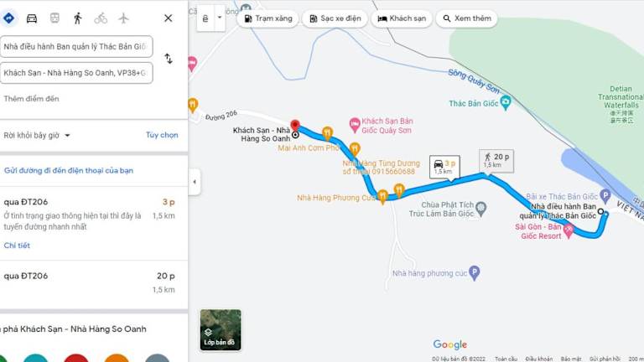
Task: Select the walking travel mode icon
Action: coord(78,18)
